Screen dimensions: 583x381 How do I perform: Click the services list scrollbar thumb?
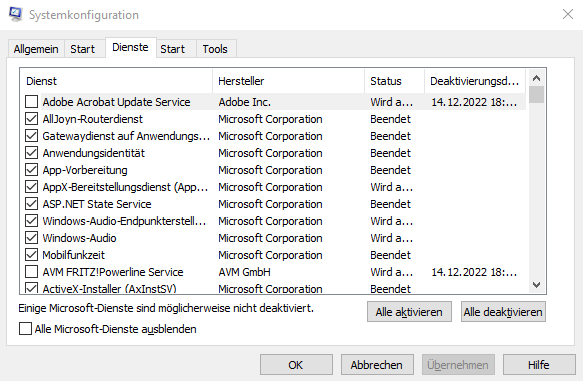click(x=536, y=95)
